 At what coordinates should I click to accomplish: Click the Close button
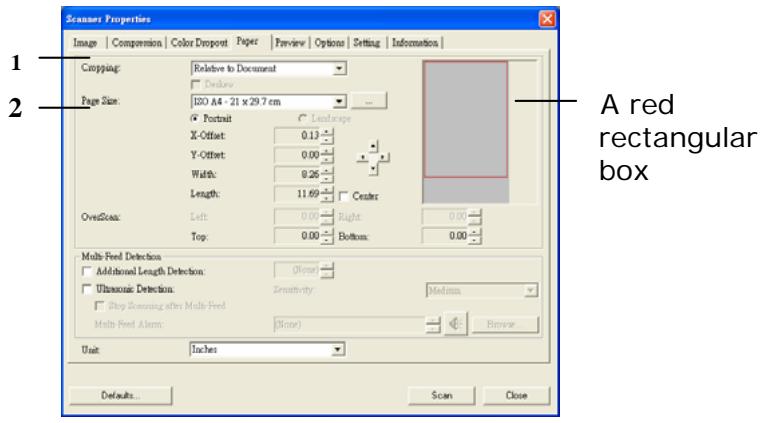pos(516,395)
